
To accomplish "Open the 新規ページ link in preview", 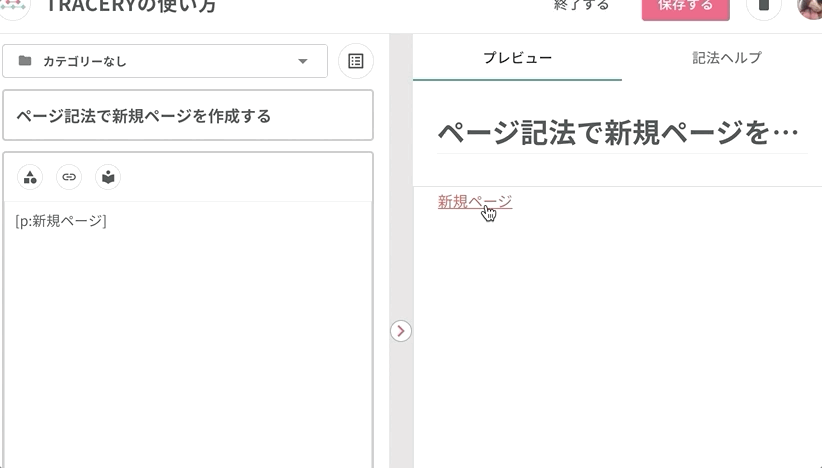I will point(475,202).
